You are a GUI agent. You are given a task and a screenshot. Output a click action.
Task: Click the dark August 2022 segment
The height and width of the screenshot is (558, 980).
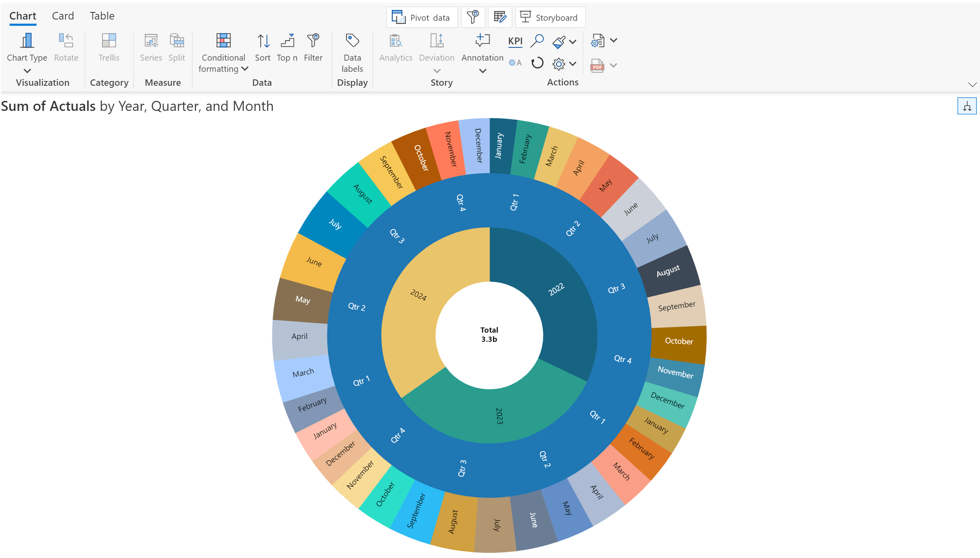(668, 271)
